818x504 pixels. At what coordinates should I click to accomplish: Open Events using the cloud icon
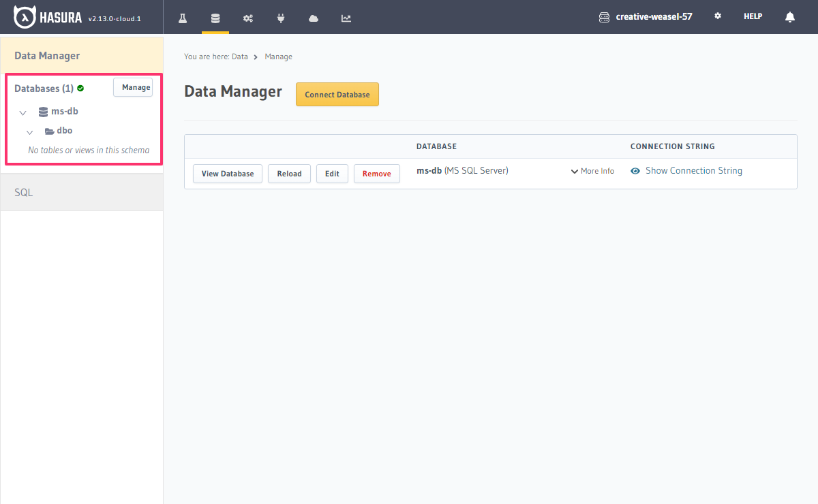313,17
